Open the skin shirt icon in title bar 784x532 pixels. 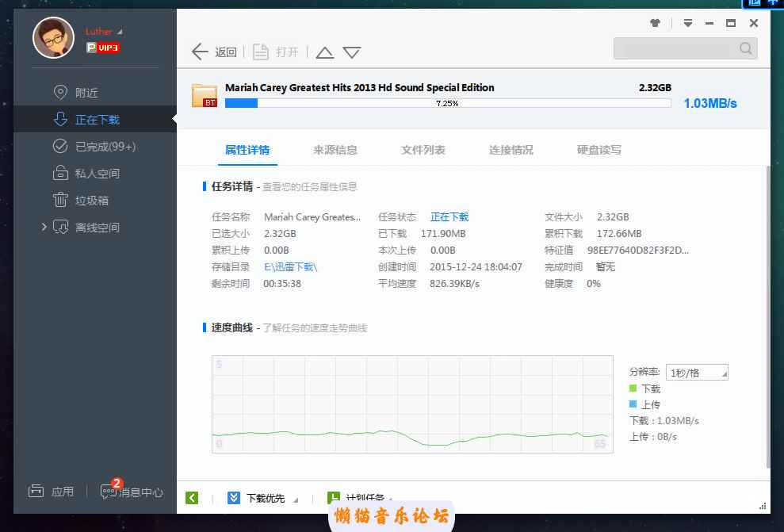[655, 22]
